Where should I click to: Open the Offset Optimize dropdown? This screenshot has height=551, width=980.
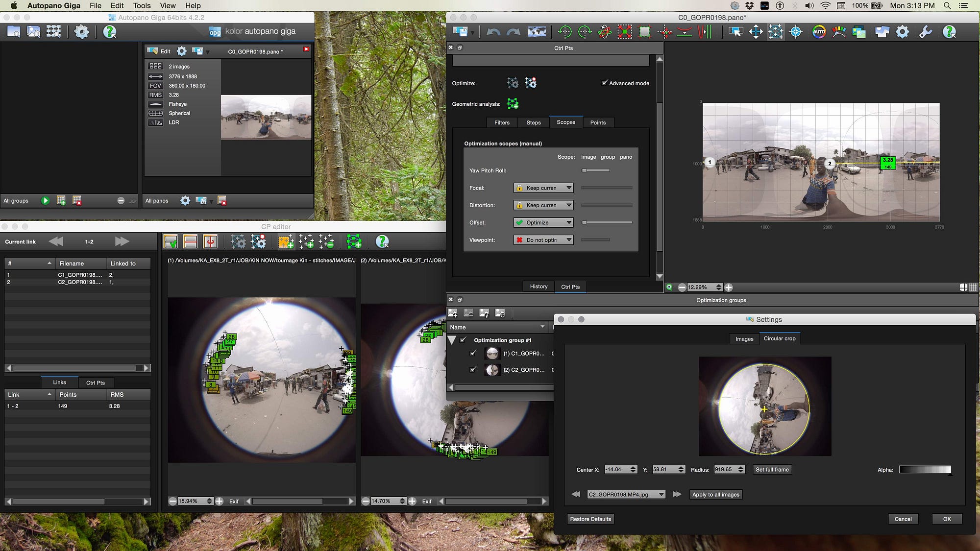543,222
